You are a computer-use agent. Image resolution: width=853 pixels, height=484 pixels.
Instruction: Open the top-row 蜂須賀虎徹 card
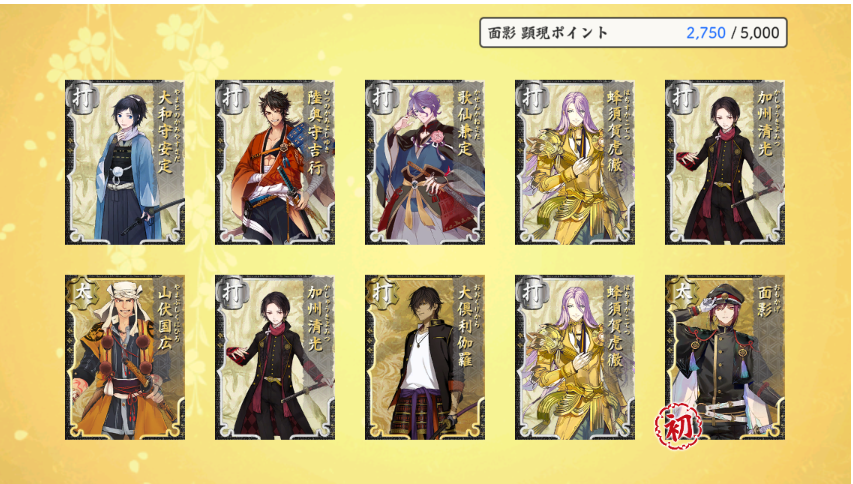pyautogui.click(x=575, y=163)
